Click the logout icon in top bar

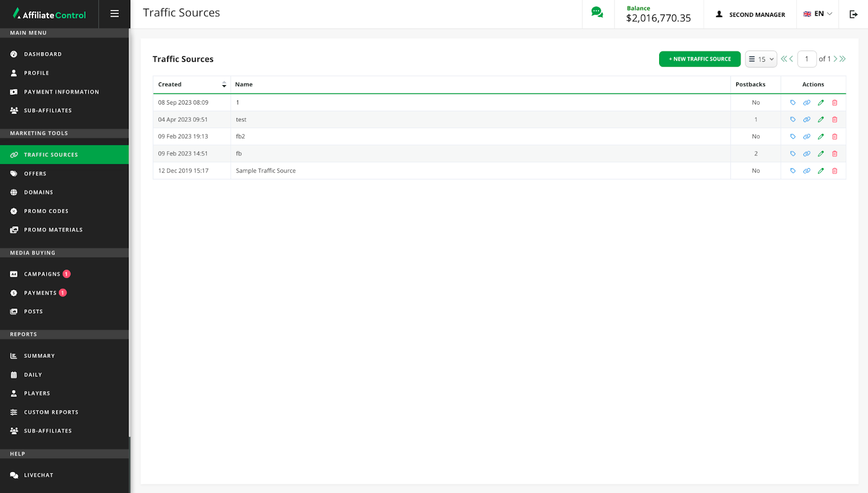point(853,14)
